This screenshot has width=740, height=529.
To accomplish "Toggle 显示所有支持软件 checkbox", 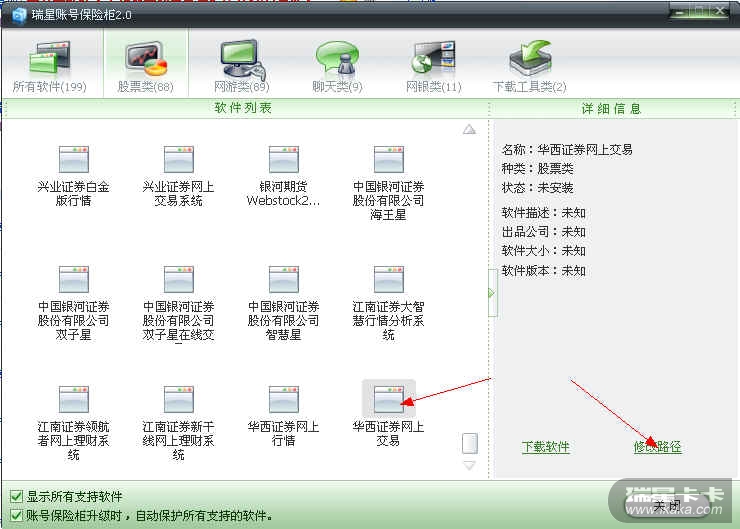I will 17,496.
